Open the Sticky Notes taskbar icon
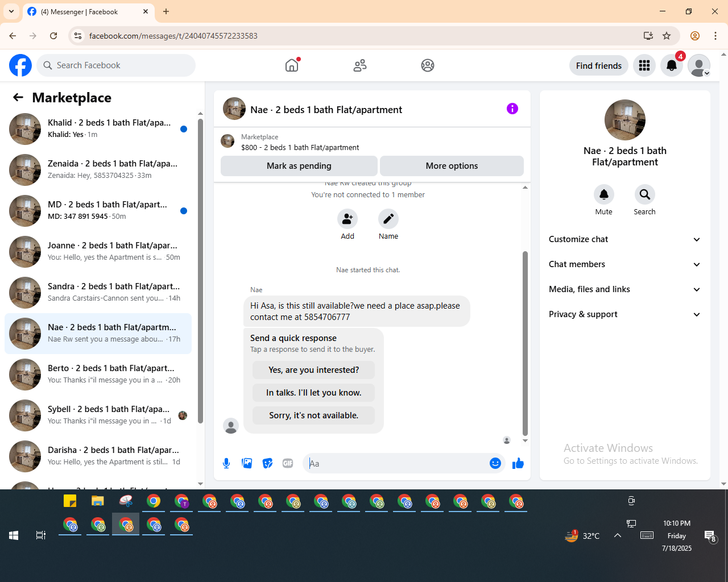The height and width of the screenshot is (582, 728). pyautogui.click(x=70, y=501)
